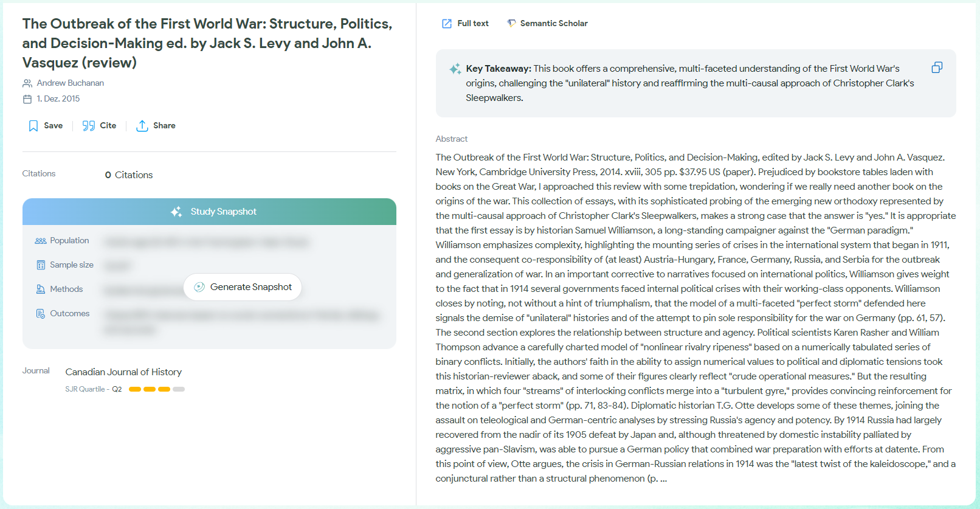Click the Key Takeaway sparkle icon
Screen dimensions: 980x509
pos(455,69)
